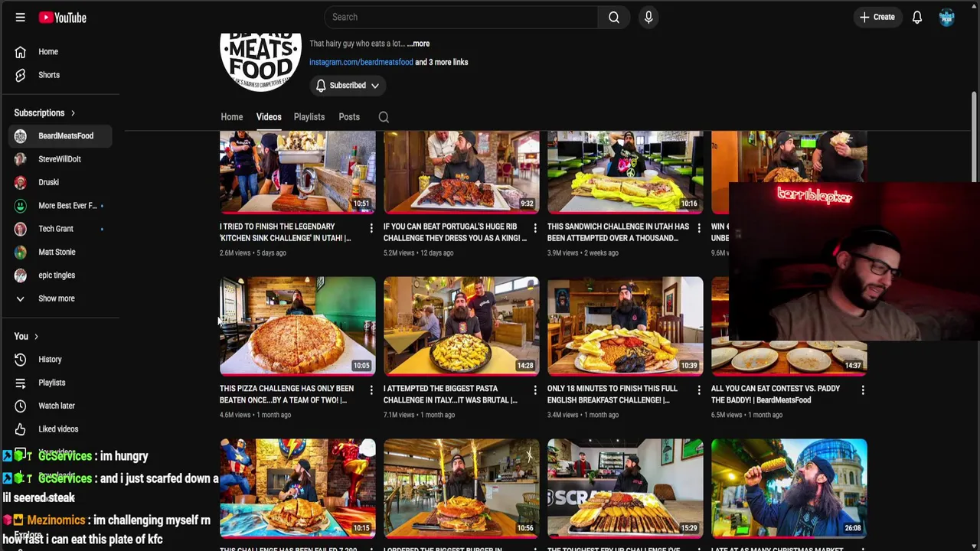This screenshot has height=551, width=980.
Task: Open Liked videos thumbs-up icon
Action: click(21, 429)
